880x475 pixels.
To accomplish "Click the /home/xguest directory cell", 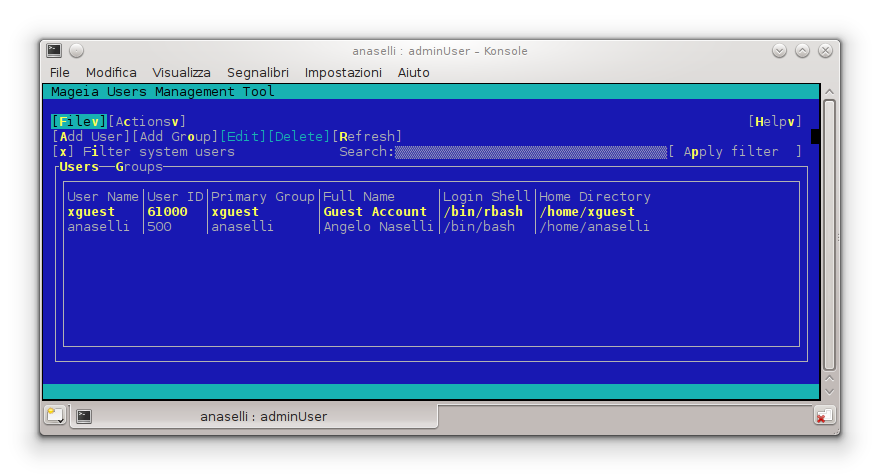I will click(587, 212).
